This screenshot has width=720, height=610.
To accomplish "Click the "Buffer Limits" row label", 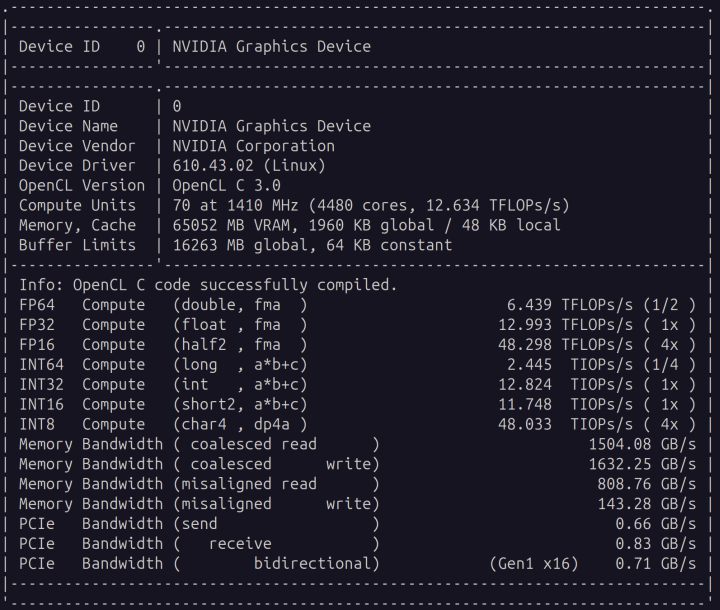I will (77, 245).
